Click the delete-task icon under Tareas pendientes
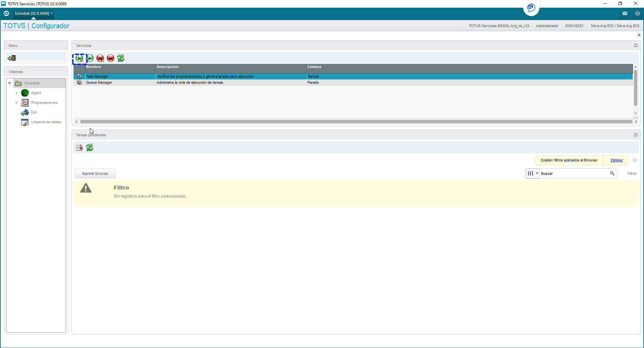Viewport: 644px width, 348px height. point(79,147)
